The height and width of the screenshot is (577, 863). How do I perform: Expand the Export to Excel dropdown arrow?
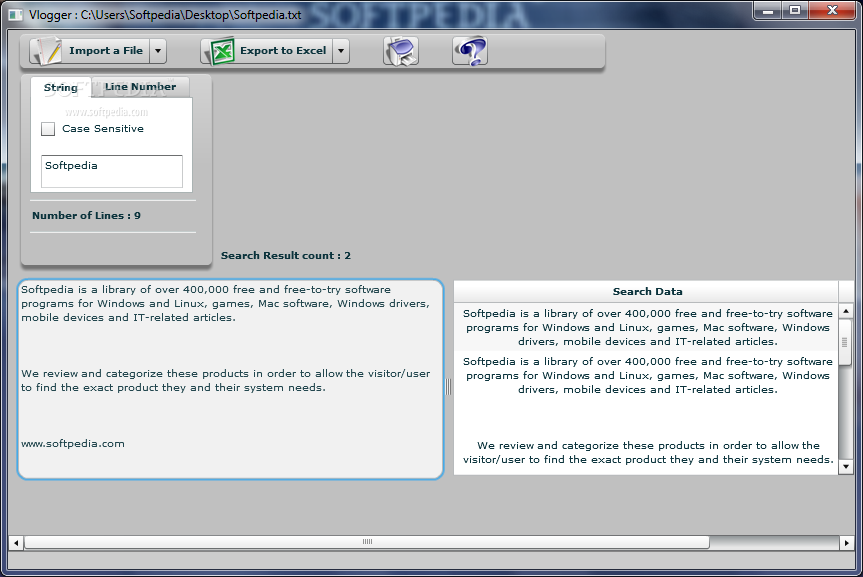pyautogui.click(x=341, y=51)
